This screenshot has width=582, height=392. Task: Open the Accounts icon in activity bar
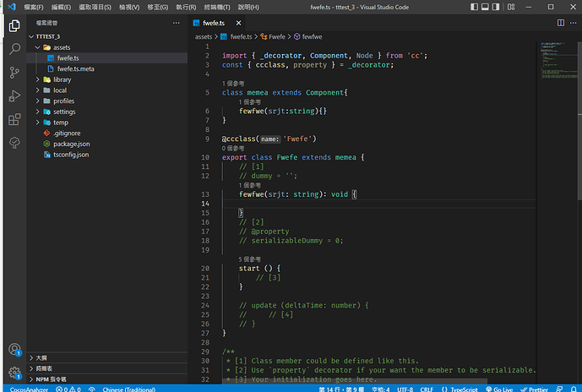pyautogui.click(x=14, y=349)
